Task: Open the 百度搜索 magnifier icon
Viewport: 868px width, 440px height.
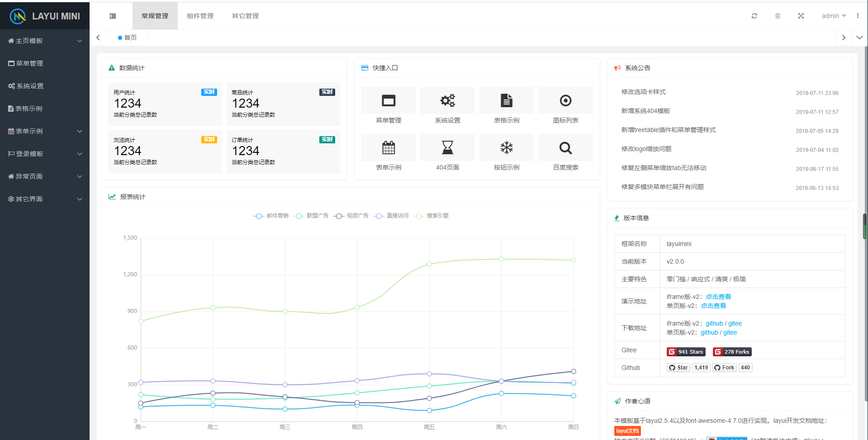Action: [565, 147]
